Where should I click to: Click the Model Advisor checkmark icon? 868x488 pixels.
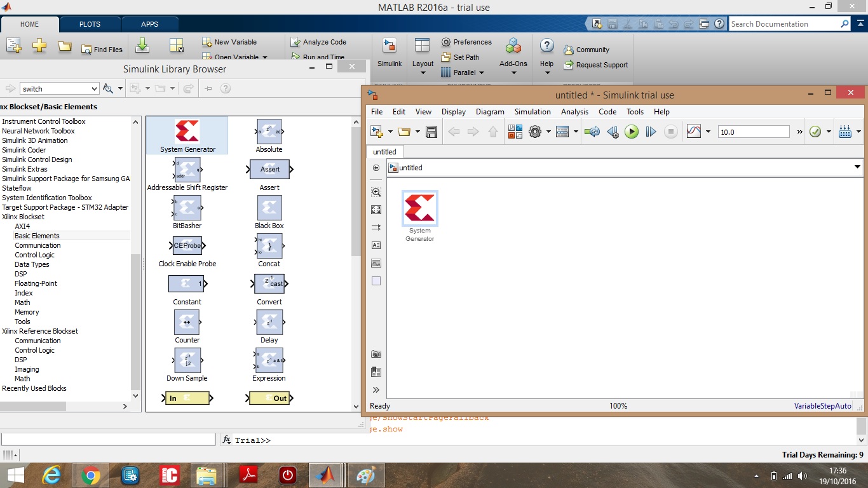point(815,132)
